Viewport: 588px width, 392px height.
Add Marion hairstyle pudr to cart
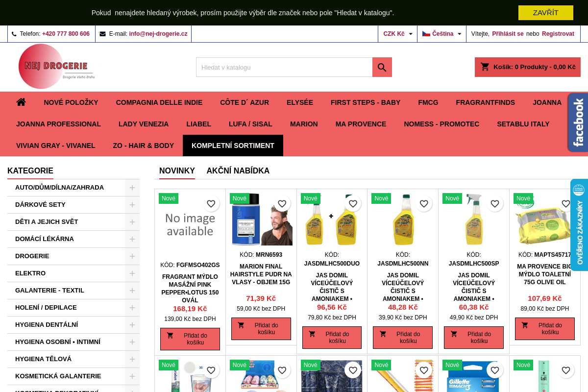coord(261,329)
